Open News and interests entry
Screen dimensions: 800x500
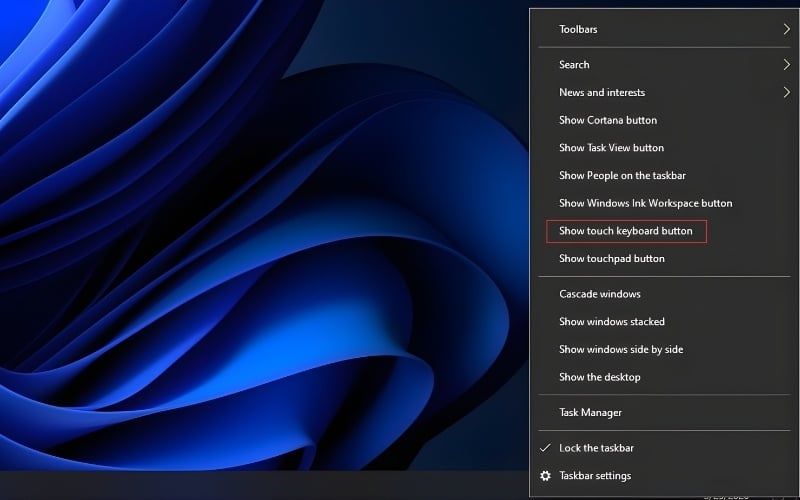coord(664,92)
